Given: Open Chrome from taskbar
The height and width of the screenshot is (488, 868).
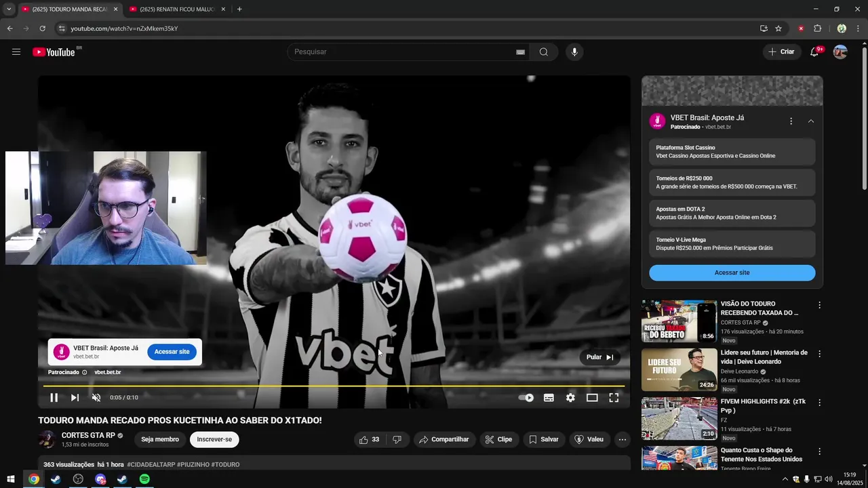Looking at the screenshot, I should pyautogui.click(x=34, y=479).
